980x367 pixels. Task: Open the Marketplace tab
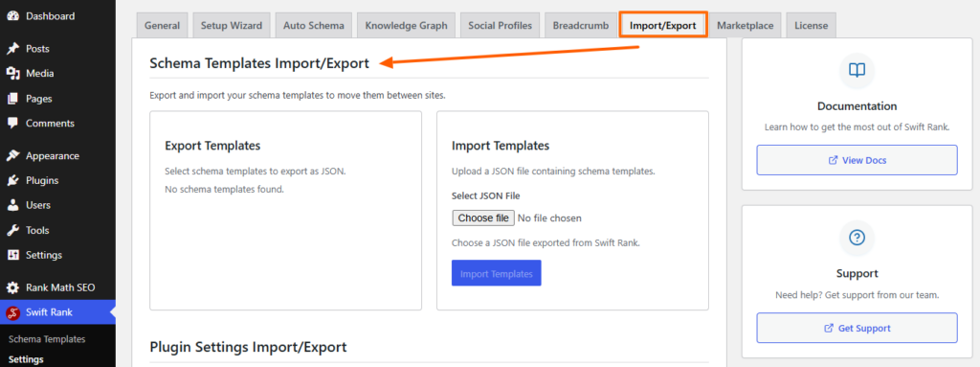745,26
